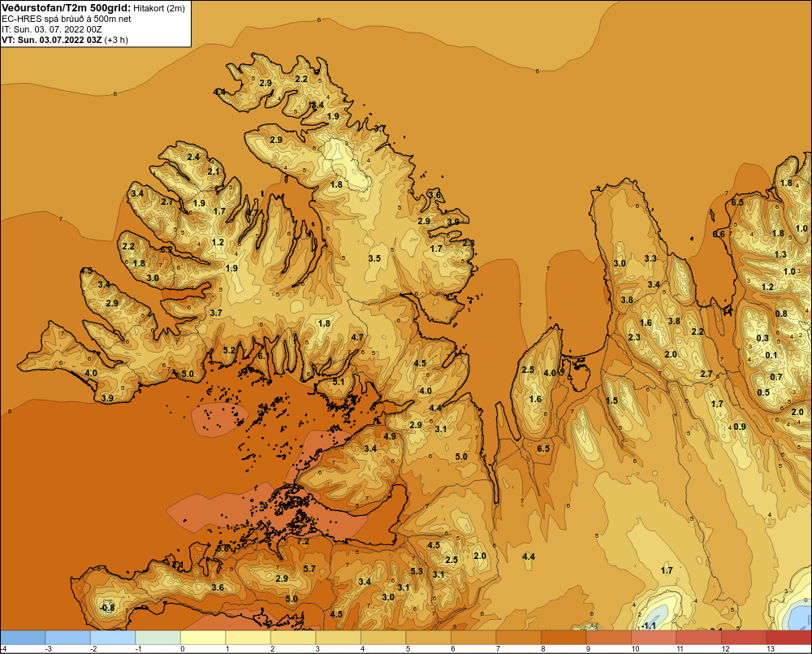
Task: Click the legend swatch between 0 and 1
Action: pyautogui.click(x=203, y=637)
